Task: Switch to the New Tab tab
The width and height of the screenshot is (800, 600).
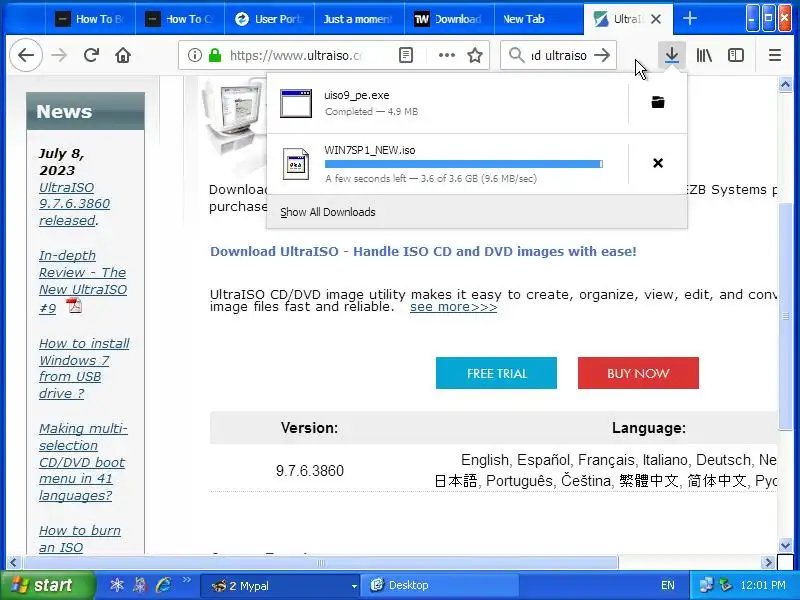Action: (539, 19)
